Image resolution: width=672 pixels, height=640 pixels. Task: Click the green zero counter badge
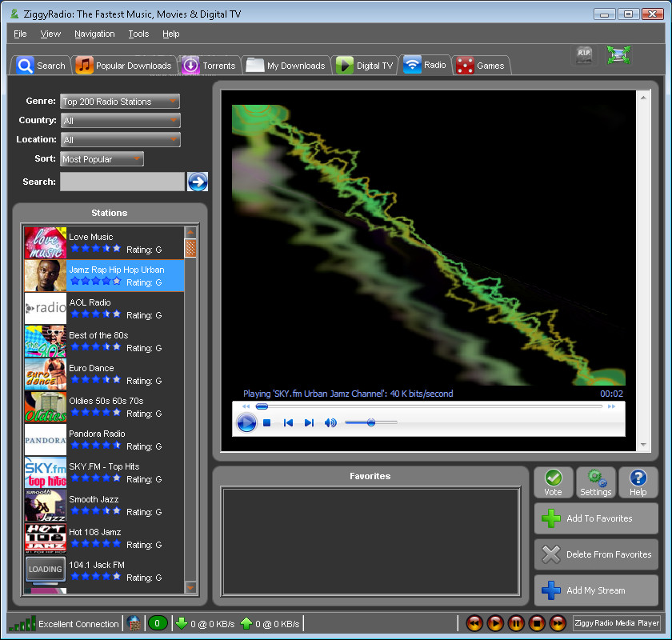pyautogui.click(x=158, y=623)
